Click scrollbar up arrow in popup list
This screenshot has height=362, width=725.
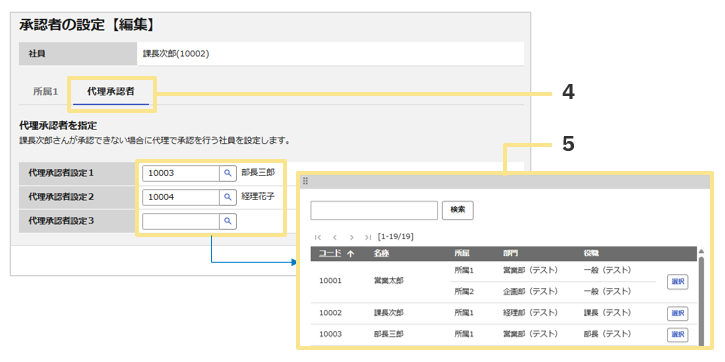701,252
